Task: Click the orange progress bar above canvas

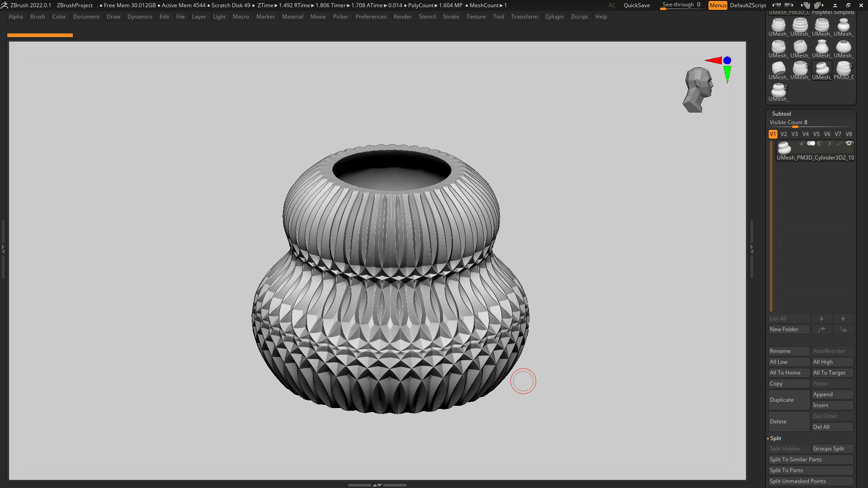Action: coord(40,35)
